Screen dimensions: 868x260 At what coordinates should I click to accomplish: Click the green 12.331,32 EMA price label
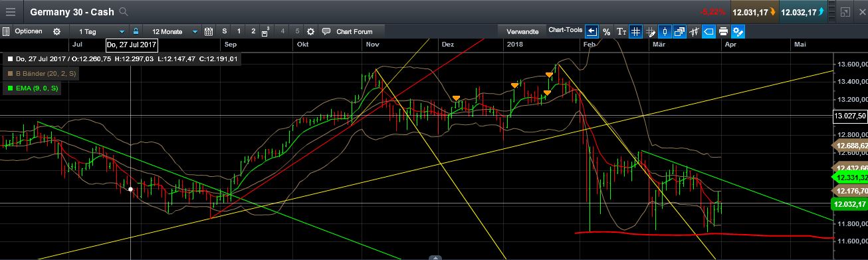851,178
